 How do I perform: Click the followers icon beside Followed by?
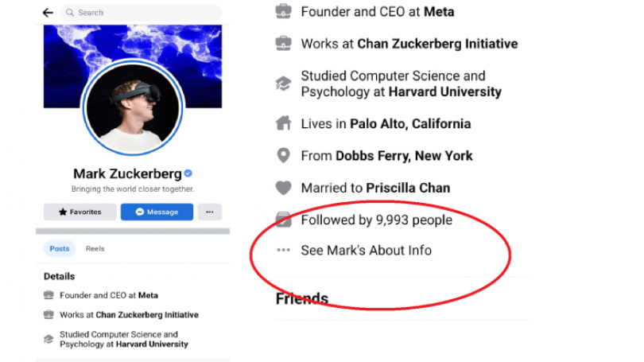click(283, 220)
